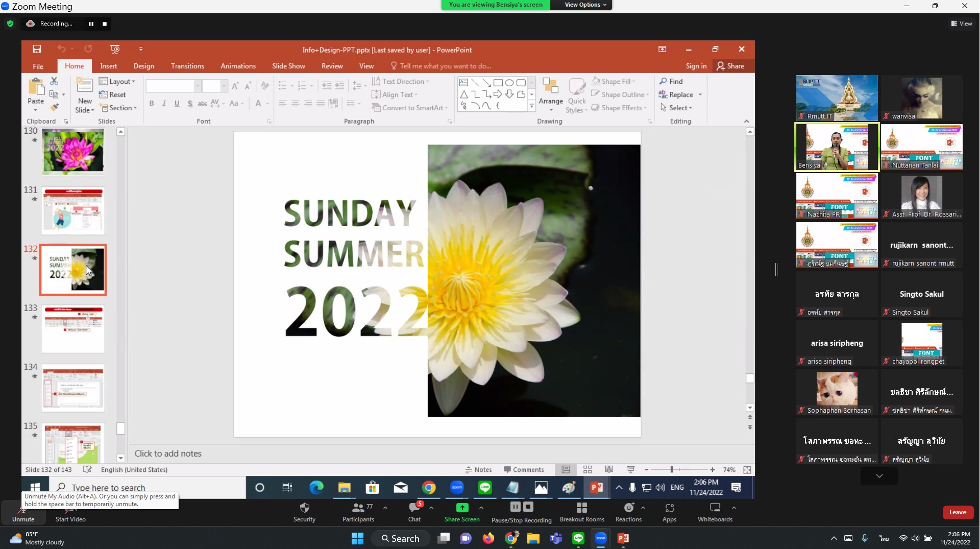Click the Notes button in status bar
Image resolution: width=980 pixels, height=549 pixels.
478,470
